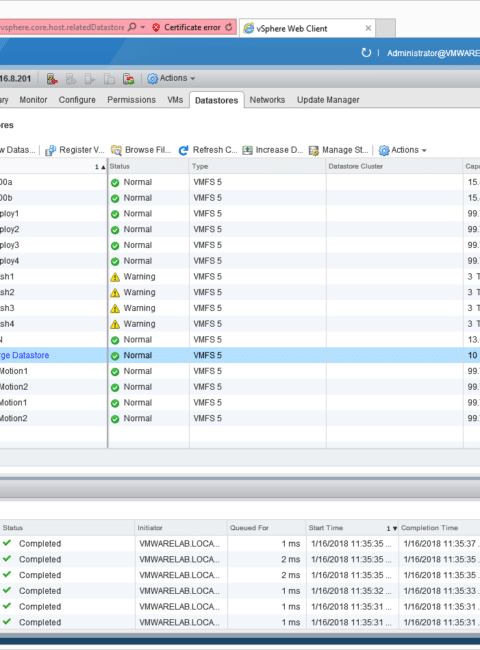Click the host address label '16.8.201'
The image size is (480, 650).
15,78
